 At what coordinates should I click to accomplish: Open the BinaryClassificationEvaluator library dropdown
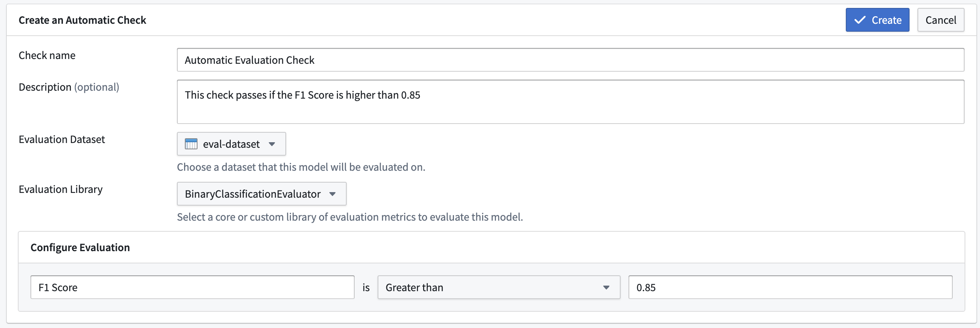point(262,194)
